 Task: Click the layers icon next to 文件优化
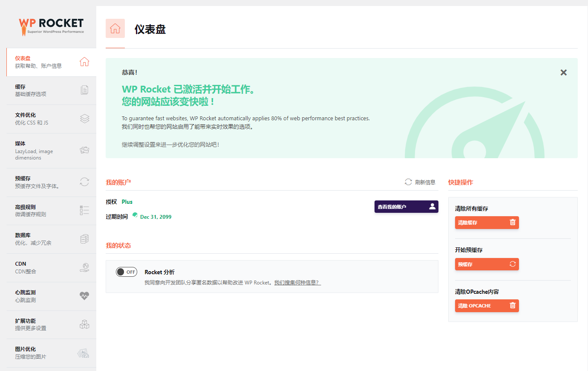tap(84, 119)
